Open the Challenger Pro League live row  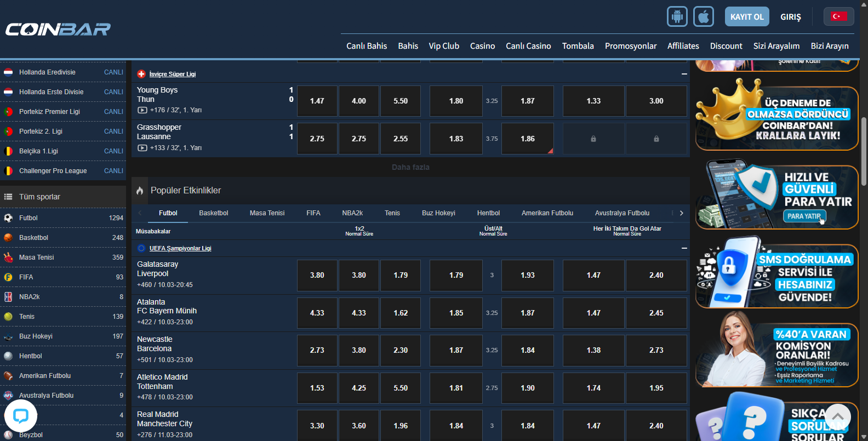point(63,171)
